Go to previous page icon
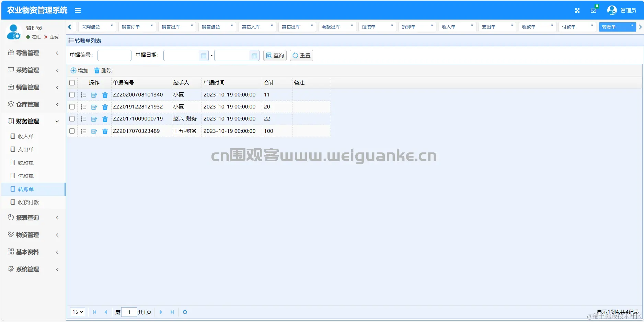 (106, 312)
